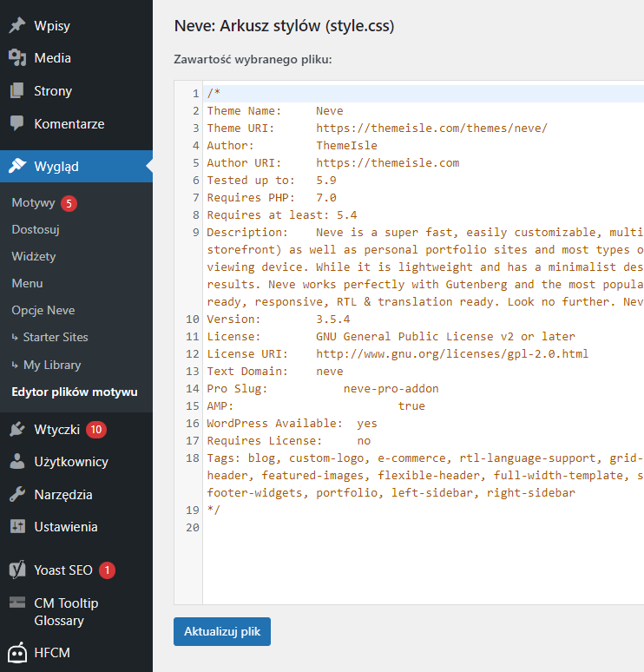This screenshot has height=672, width=644.
Task: Click the 'Author URI' line
Action: (x=333, y=162)
